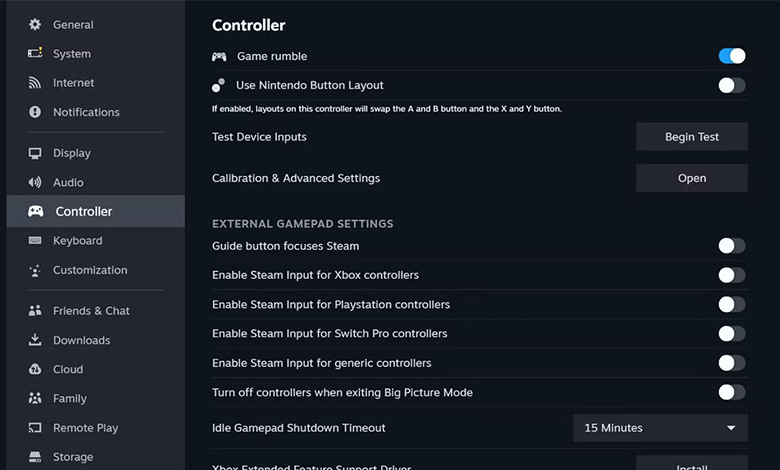
Task: Open Idle Gamepad Shutdown Timeout dropdown
Action: (660, 428)
